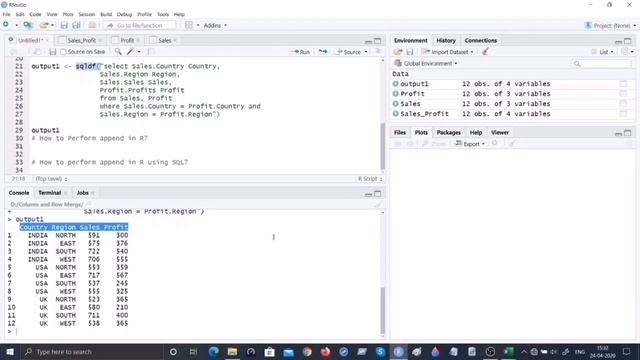
Task: Open the New File dropdown arrow
Action: (x=16, y=25)
